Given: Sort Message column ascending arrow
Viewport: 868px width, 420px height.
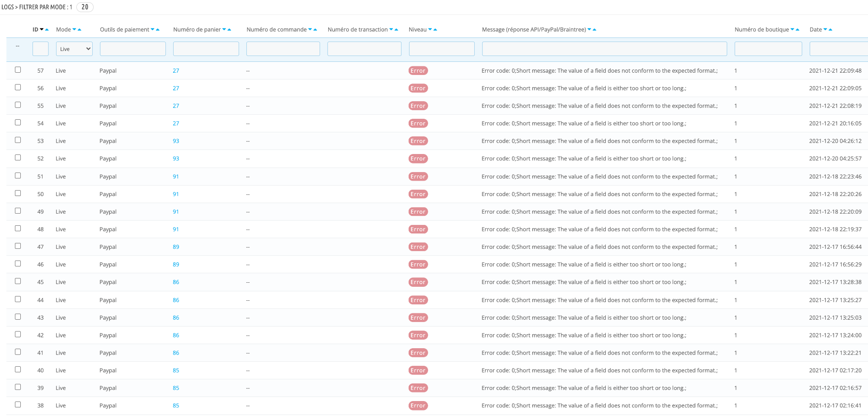Looking at the screenshot, I should click(x=594, y=29).
